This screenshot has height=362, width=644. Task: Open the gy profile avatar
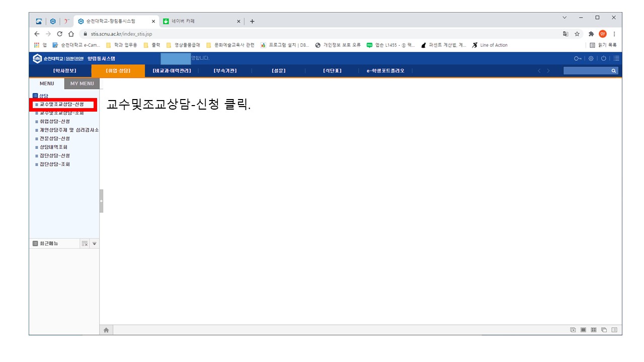click(x=603, y=34)
